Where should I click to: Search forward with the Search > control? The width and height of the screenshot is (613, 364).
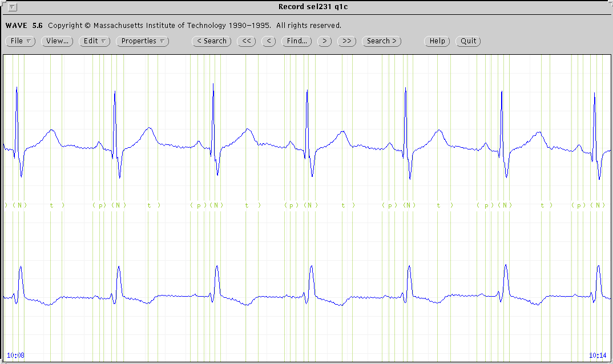click(x=381, y=41)
